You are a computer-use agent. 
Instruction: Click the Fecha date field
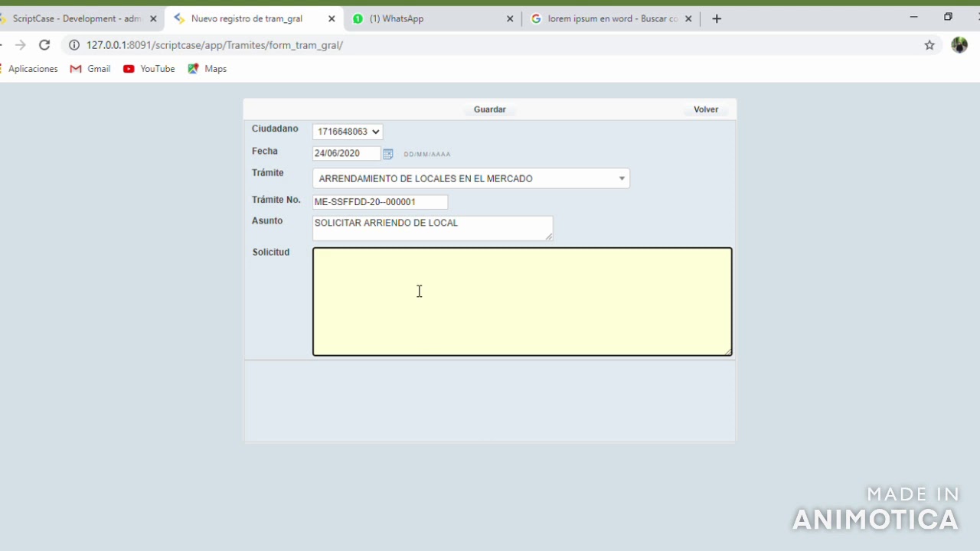point(346,153)
